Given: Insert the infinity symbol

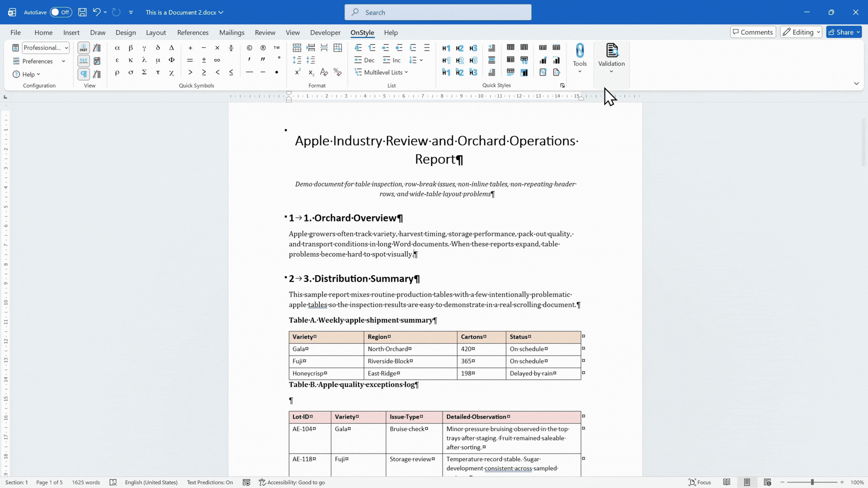Looking at the screenshot, I should (x=217, y=60).
